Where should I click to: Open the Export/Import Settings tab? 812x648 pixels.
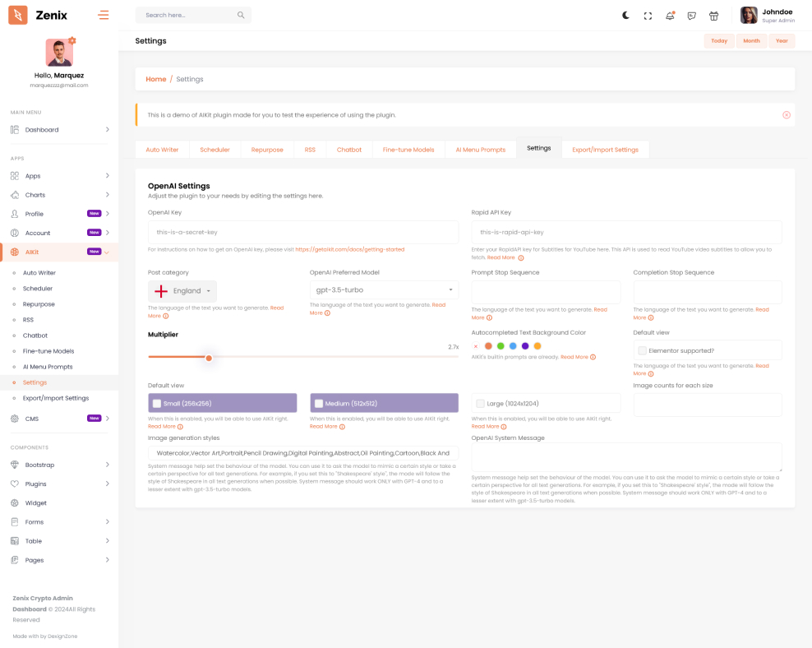pyautogui.click(x=605, y=150)
